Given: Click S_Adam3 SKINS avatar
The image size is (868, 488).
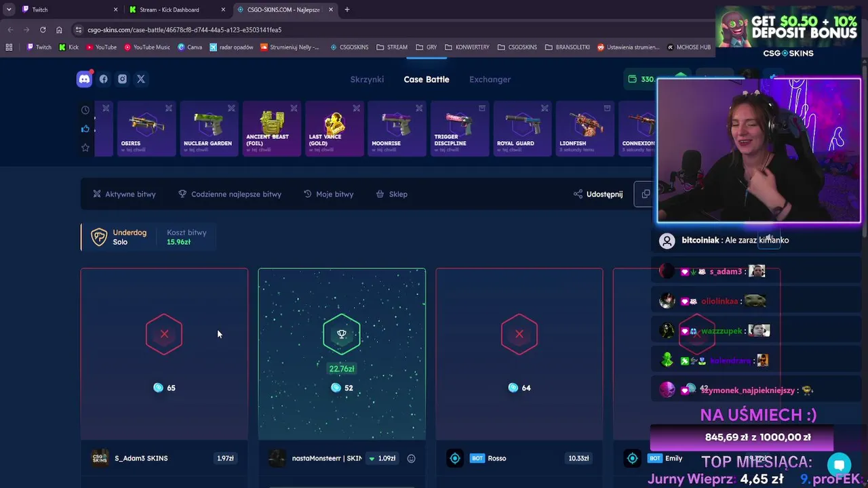Looking at the screenshot, I should tap(100, 458).
